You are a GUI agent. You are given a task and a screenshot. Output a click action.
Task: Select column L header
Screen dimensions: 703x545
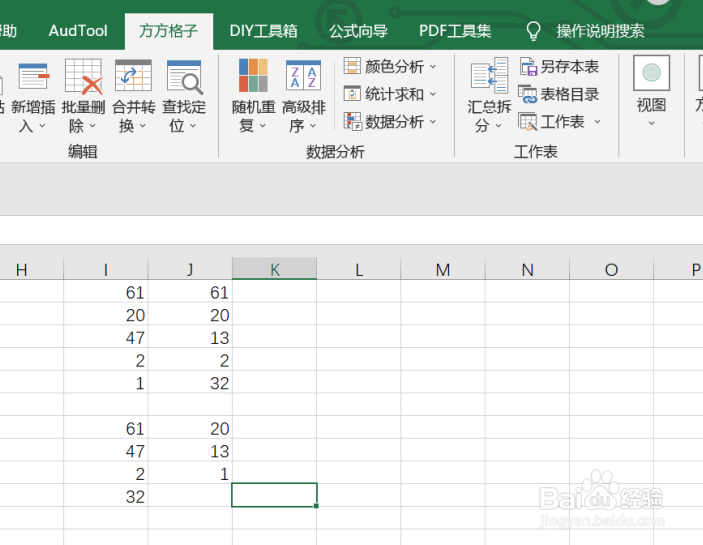359,269
